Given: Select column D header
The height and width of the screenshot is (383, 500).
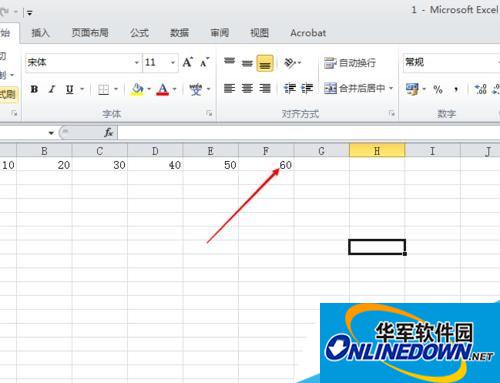Looking at the screenshot, I should coord(155,151).
